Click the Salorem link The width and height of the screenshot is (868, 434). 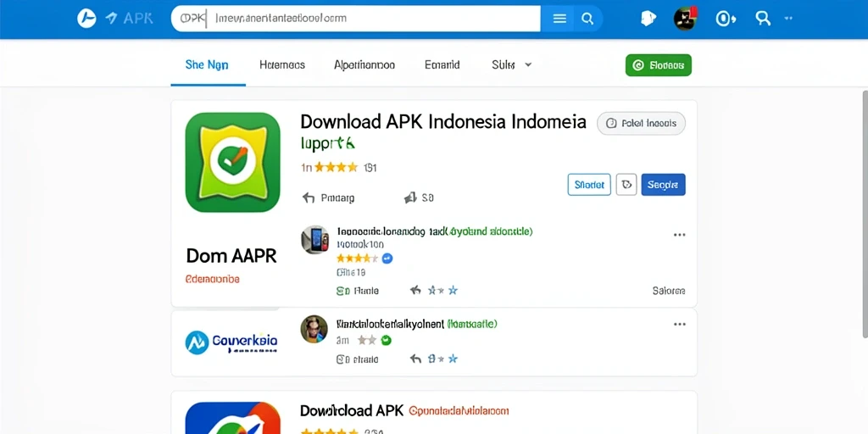(x=669, y=291)
